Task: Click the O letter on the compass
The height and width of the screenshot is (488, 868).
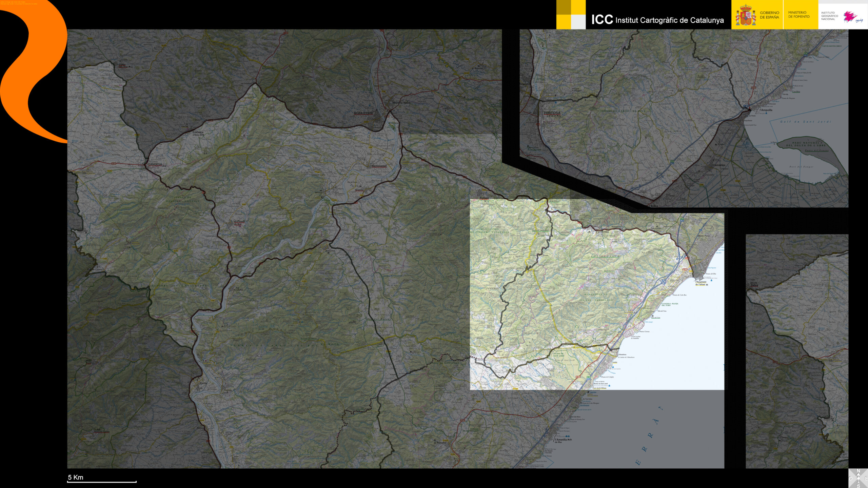Action: point(851,478)
